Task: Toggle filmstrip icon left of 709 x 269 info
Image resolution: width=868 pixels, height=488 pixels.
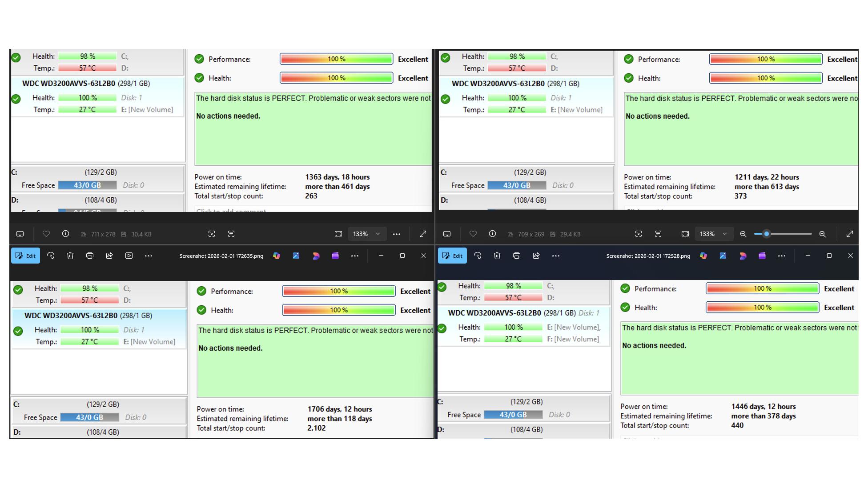Action: 447,234
